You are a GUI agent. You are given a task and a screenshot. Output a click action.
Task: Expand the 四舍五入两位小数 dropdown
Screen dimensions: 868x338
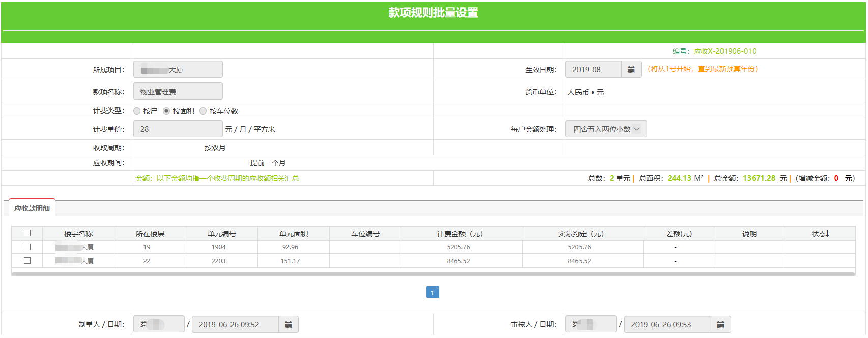click(605, 129)
